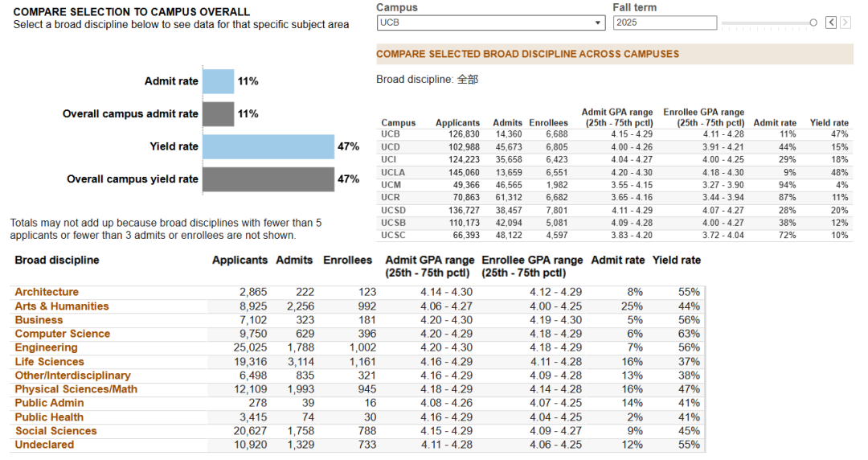
Task: Select the Architecture discipline link
Action: point(47,292)
